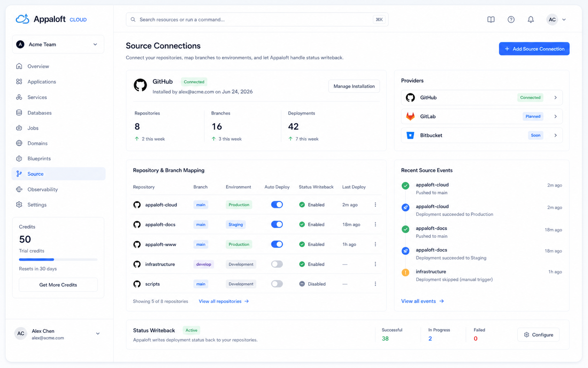Disable auto deploy for appaloft-www
The height and width of the screenshot is (368, 588).
click(277, 244)
